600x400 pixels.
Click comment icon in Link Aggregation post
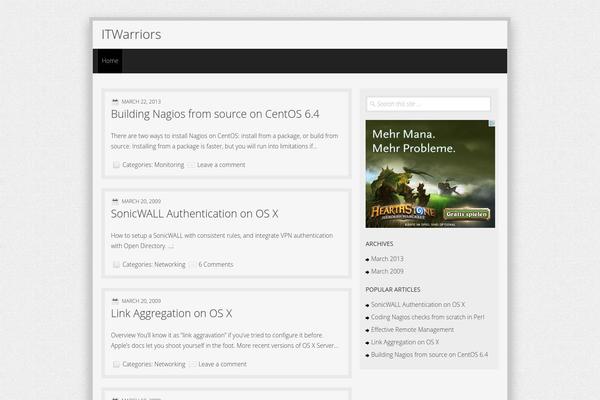[x=193, y=364]
